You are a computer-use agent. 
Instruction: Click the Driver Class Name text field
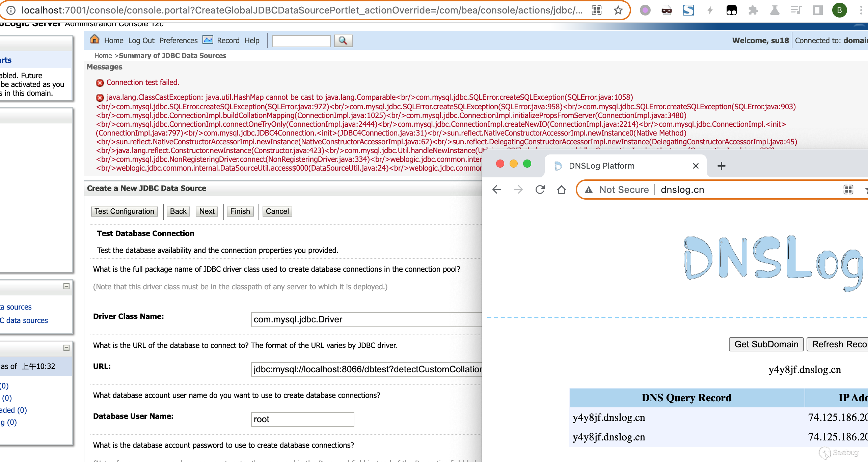click(366, 320)
